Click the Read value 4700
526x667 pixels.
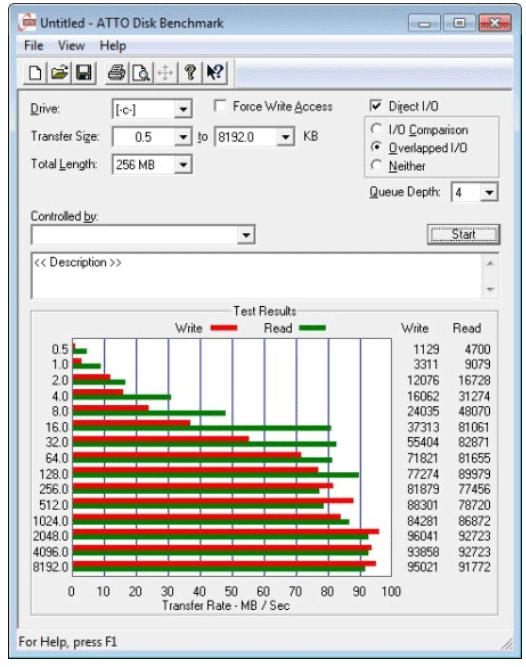coord(477,349)
